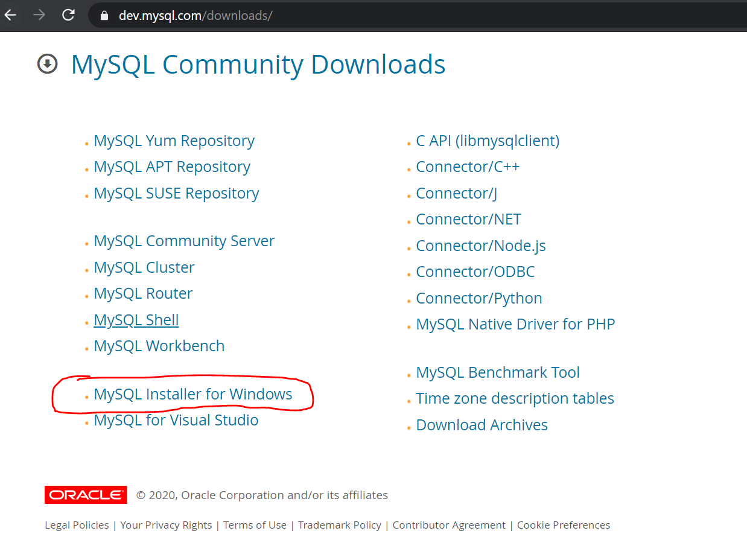Image resolution: width=747 pixels, height=560 pixels.
Task: Click the browser back arrow
Action: point(10,15)
